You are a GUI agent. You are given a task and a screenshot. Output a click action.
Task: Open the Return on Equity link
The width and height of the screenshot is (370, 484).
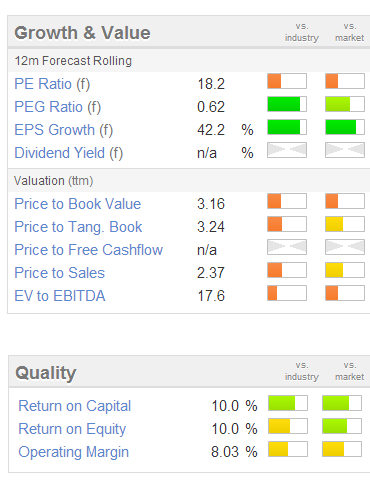(72, 429)
